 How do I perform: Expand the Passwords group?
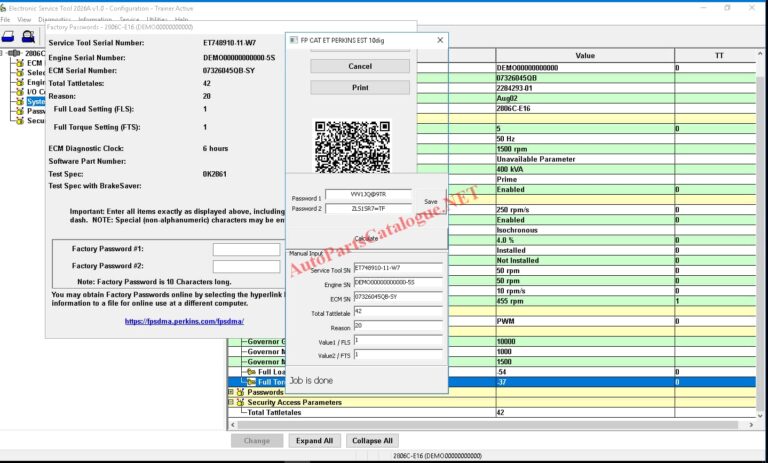(x=231, y=392)
